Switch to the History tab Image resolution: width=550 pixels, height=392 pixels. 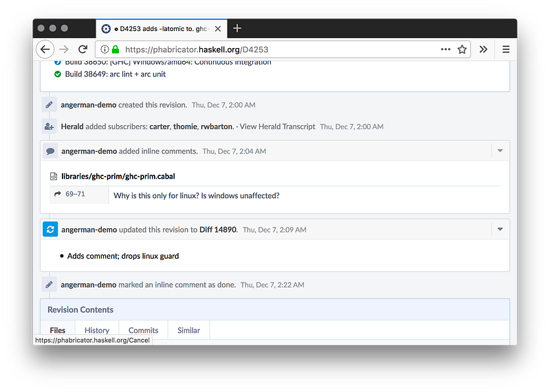[97, 330]
